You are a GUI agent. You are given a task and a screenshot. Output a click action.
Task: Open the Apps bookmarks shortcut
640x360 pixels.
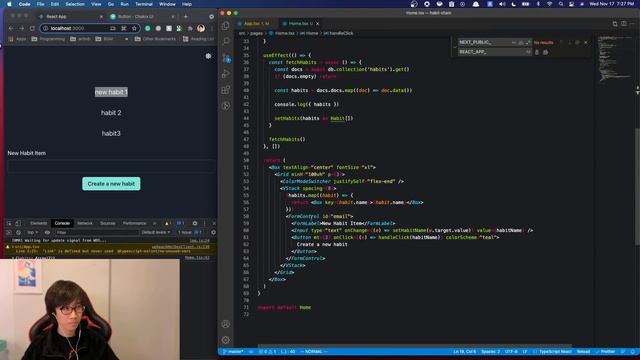click(x=17, y=39)
